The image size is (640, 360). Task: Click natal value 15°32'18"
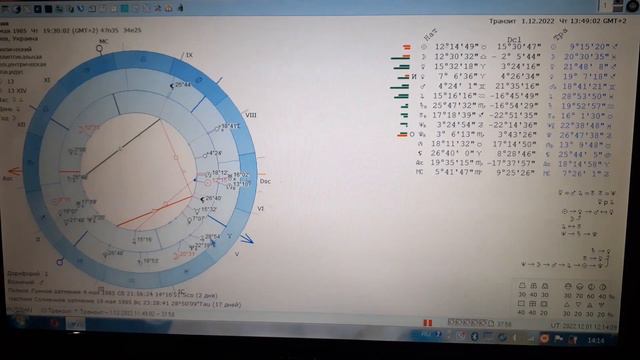coord(456,66)
